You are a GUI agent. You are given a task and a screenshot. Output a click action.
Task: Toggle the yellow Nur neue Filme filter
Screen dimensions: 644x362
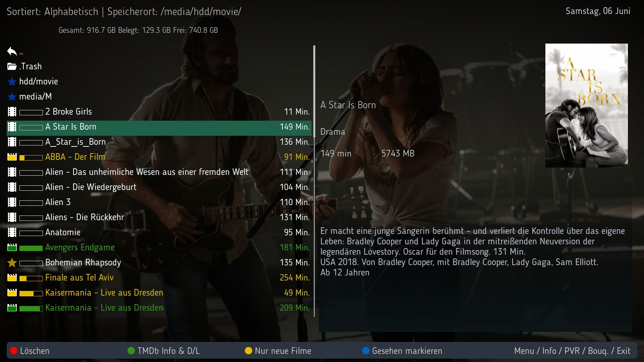click(x=278, y=351)
